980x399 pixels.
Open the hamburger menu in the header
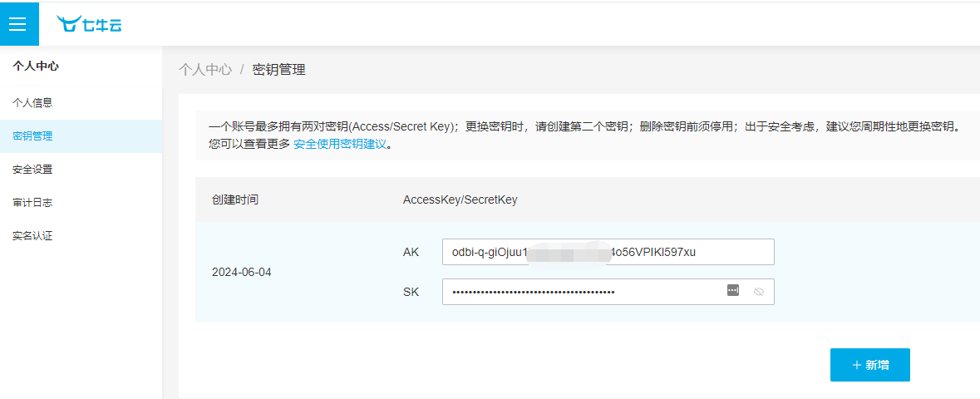coord(18,24)
